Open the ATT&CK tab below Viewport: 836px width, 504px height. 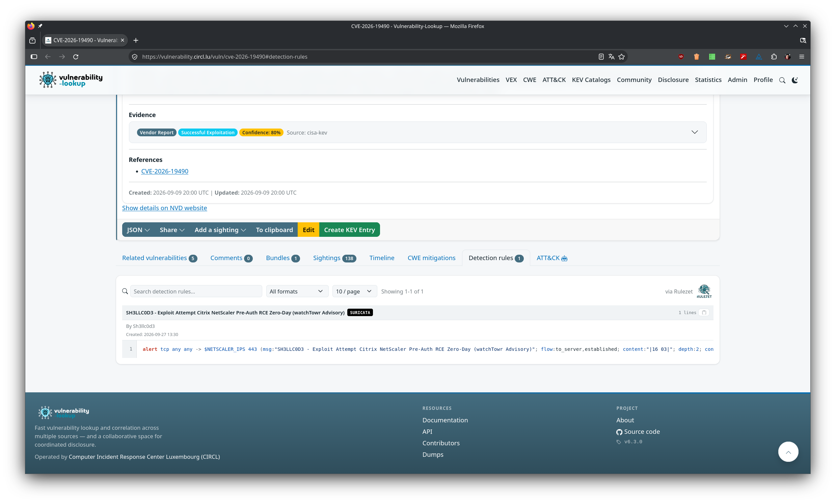pyautogui.click(x=552, y=258)
